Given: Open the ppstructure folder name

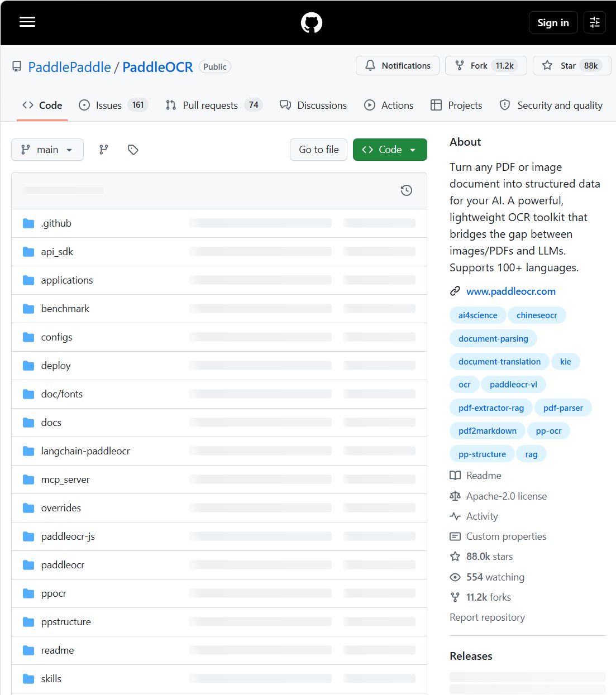Looking at the screenshot, I should [x=66, y=622].
